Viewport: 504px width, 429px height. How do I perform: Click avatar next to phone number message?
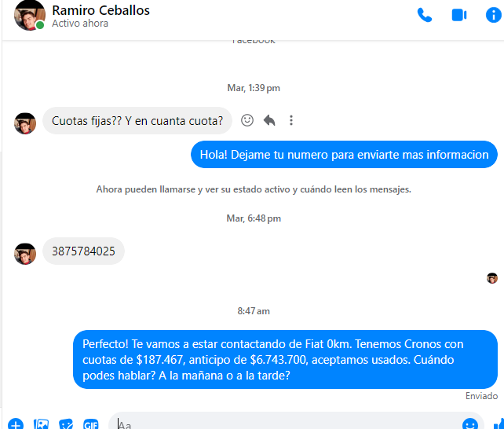(x=25, y=254)
